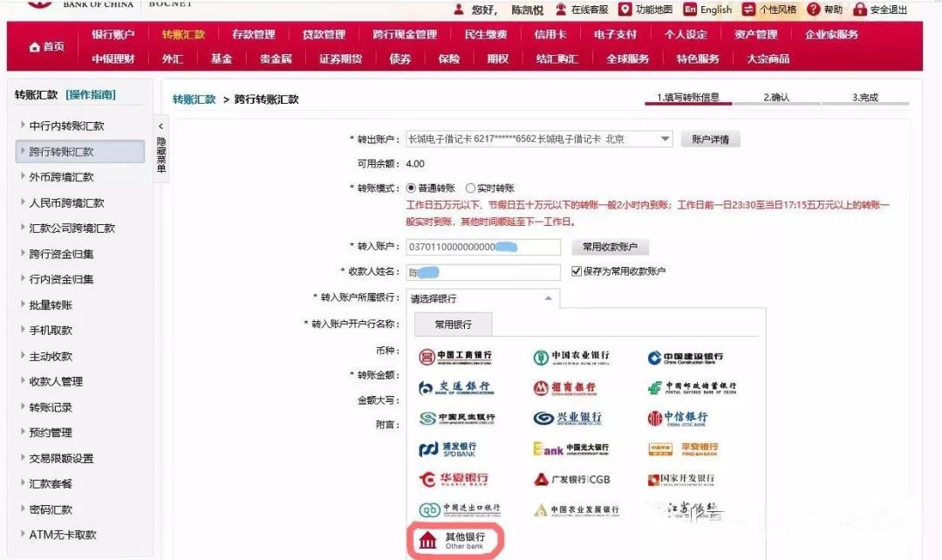This screenshot has width=942, height=560.
Task: Select the Huaxia Bank (华夏银行) logo
Action: pyautogui.click(x=454, y=479)
